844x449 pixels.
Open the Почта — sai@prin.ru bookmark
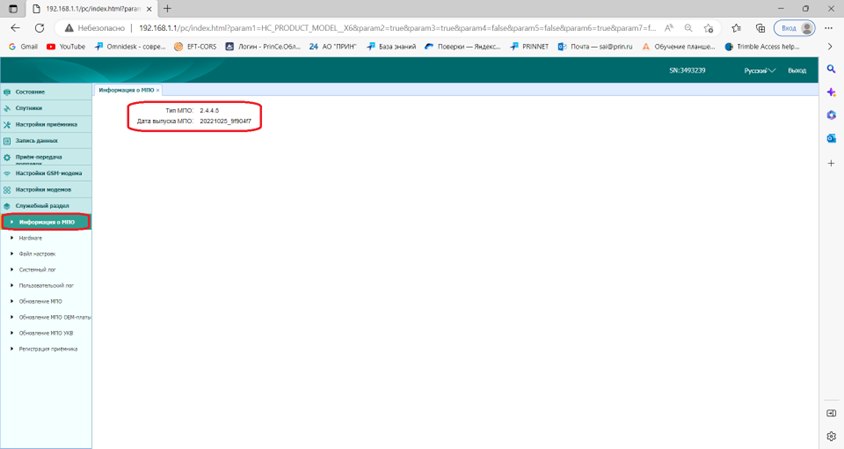coord(595,47)
